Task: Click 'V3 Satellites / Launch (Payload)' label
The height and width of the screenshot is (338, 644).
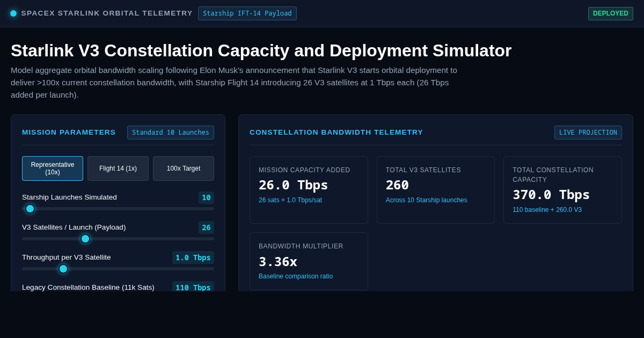Action: [x=74, y=227]
